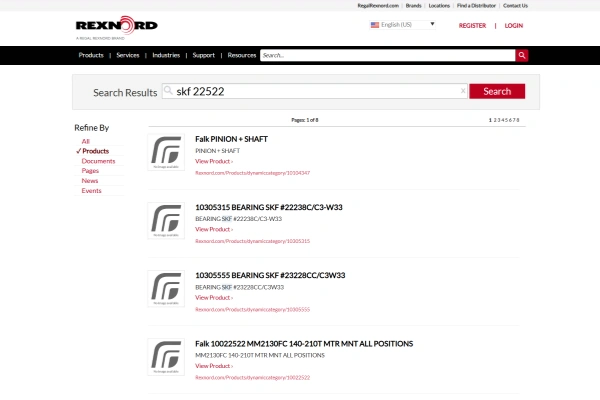The image size is (600, 400).
Task: Filter results by Pages
Action: (90, 171)
